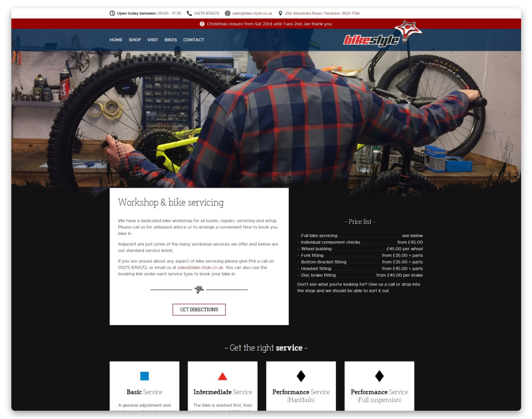Click the location pin icon beside the address
532x419 pixels.
tap(280, 13)
